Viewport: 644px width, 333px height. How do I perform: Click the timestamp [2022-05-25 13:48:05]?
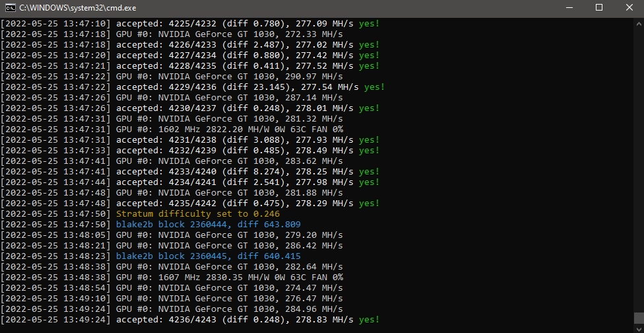pos(55,235)
